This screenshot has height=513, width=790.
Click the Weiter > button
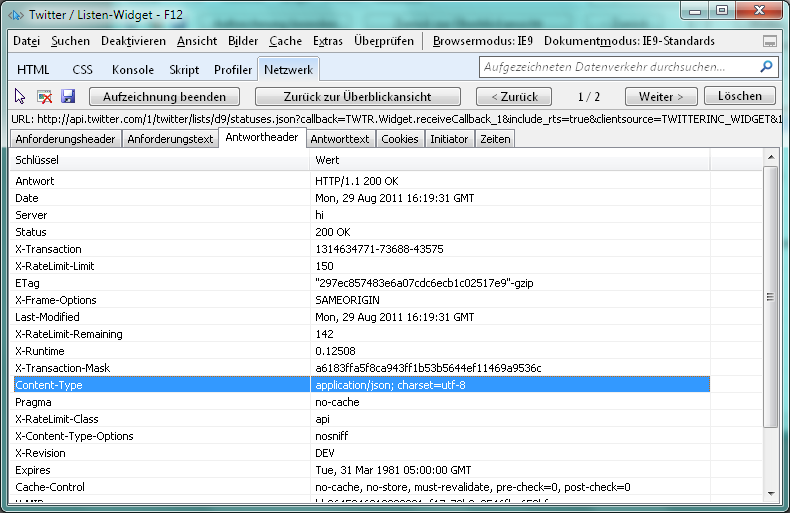pyautogui.click(x=661, y=96)
